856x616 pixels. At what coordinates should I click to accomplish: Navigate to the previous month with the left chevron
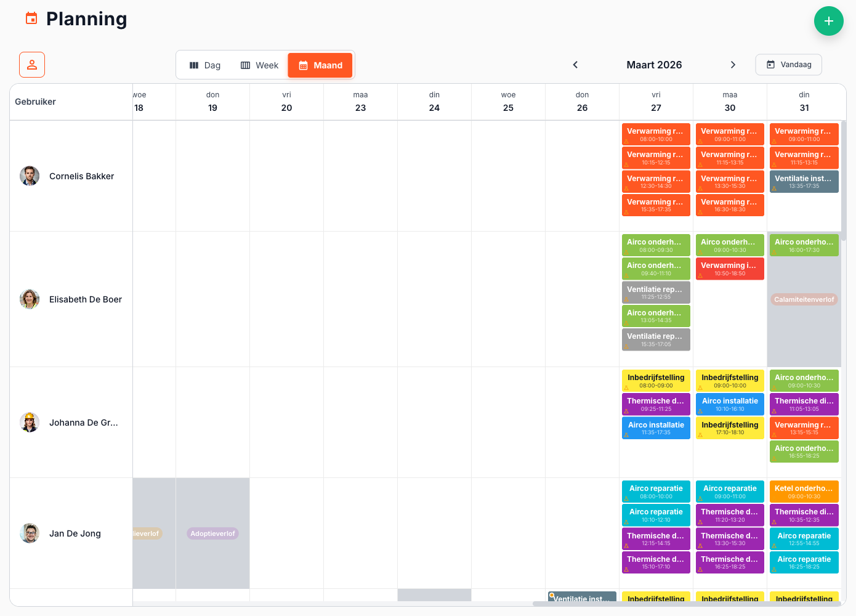575,64
